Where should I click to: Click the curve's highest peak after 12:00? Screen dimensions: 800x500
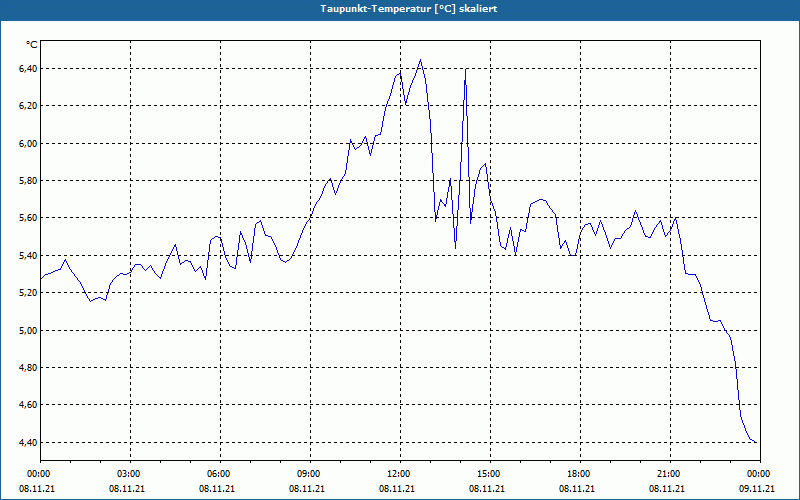pos(420,60)
